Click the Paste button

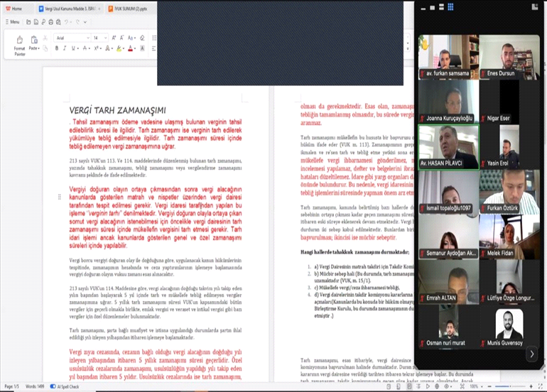34,43
